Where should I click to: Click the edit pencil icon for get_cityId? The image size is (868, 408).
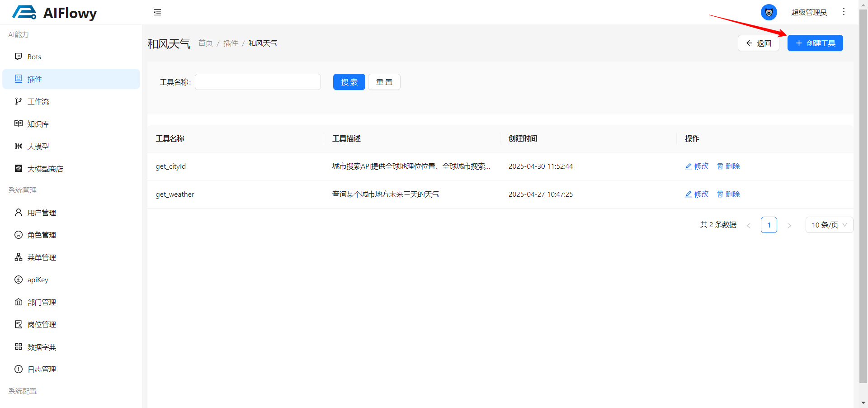(689, 166)
